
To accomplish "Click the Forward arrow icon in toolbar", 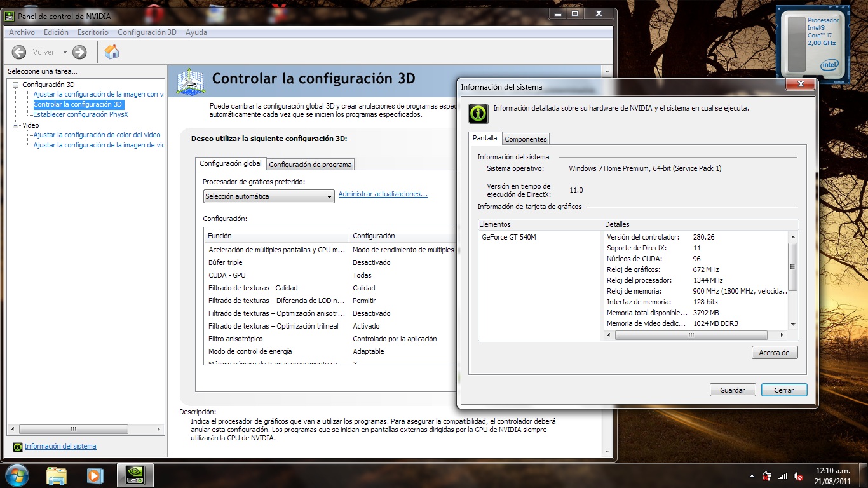I will 79,52.
